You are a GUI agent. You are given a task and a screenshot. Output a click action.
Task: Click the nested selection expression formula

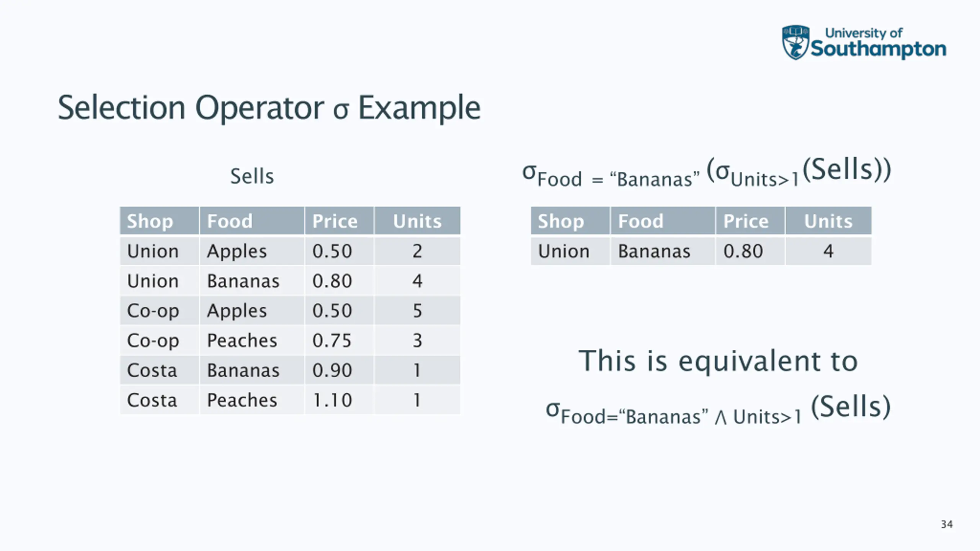point(707,173)
